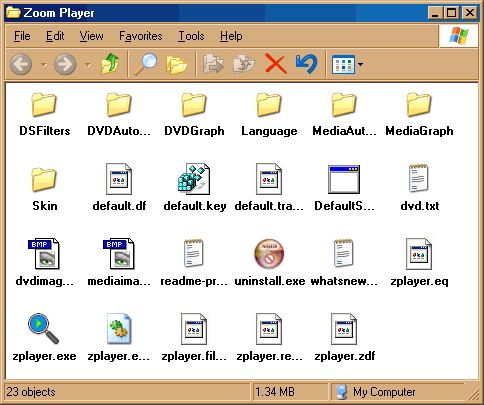Open the Back button history dropdown
Image resolution: width=484 pixels, height=405 pixels.
[x=44, y=64]
